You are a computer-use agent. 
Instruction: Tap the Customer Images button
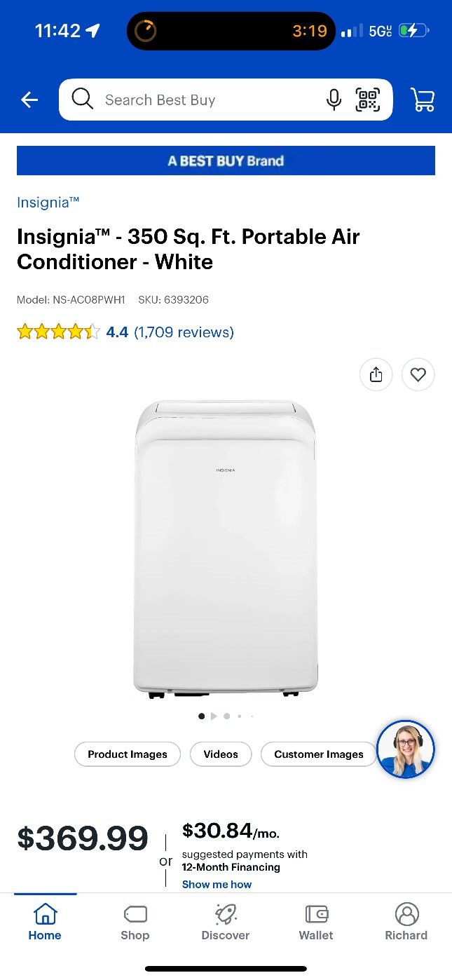point(319,754)
